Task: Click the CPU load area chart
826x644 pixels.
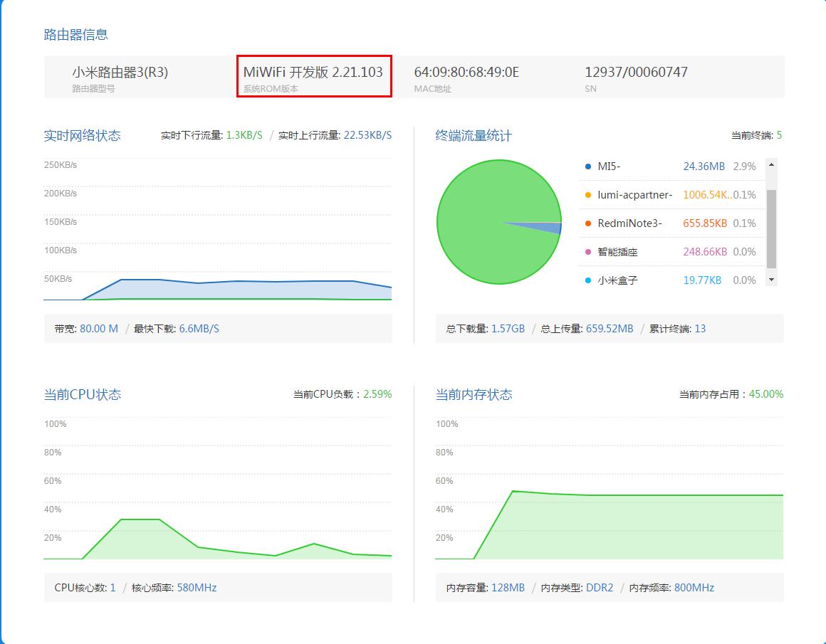Action: click(x=217, y=539)
